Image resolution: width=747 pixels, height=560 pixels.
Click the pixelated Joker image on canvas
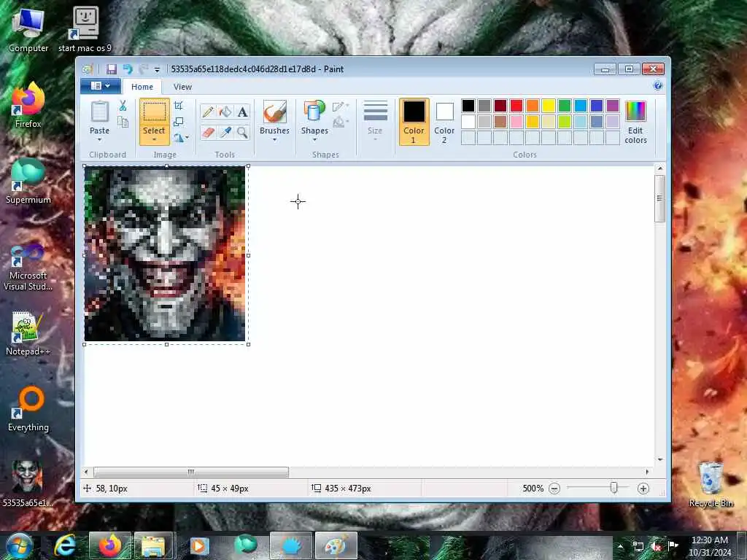point(165,254)
